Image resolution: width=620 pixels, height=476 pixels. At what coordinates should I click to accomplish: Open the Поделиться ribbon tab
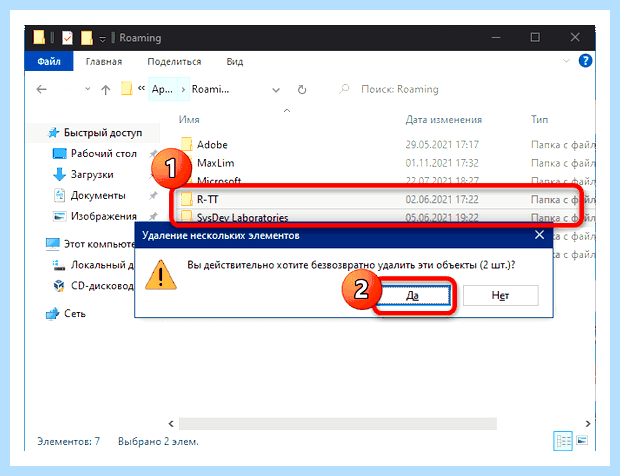[x=174, y=62]
